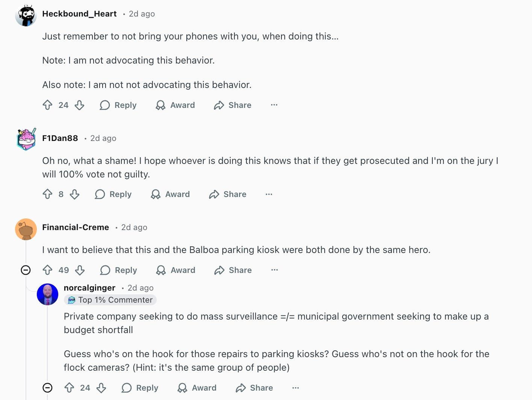Open more options on norcalginger's reply
532x400 pixels.
coord(296,388)
